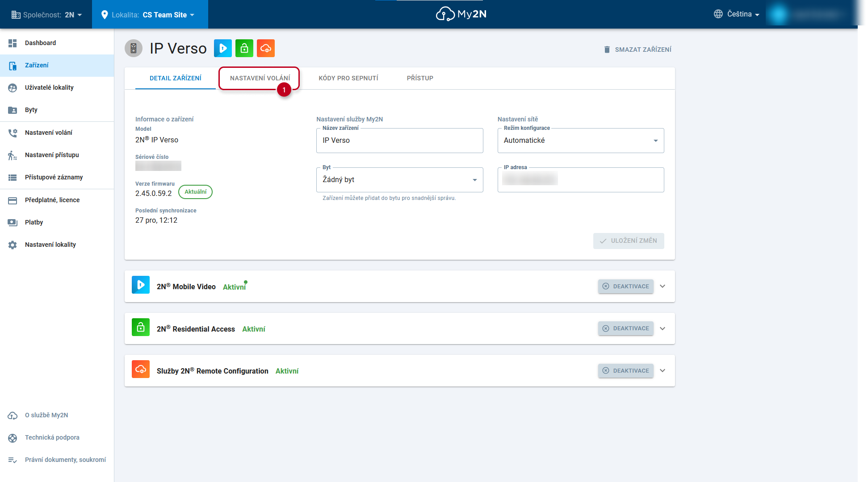
Task: Click the Remote Configuration row cloud icon
Action: [141, 369]
